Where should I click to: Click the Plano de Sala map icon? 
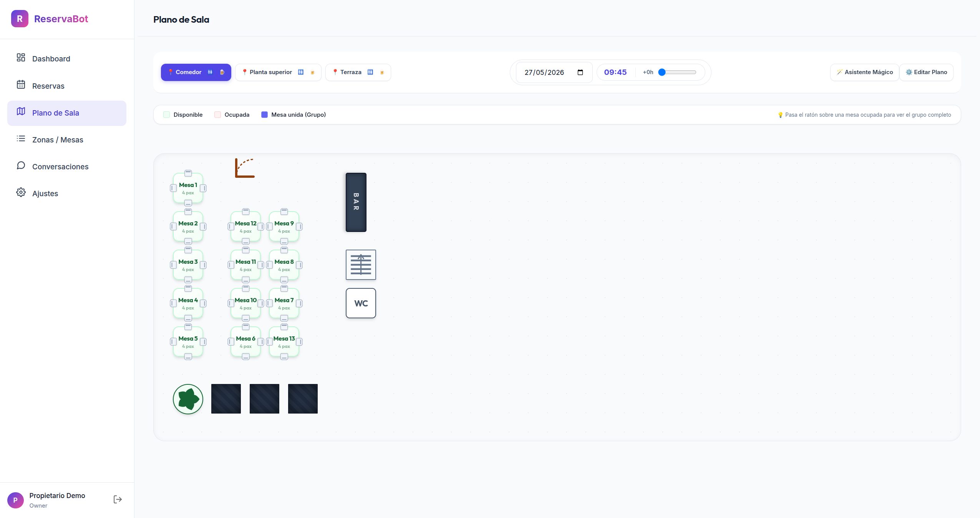coord(21,111)
